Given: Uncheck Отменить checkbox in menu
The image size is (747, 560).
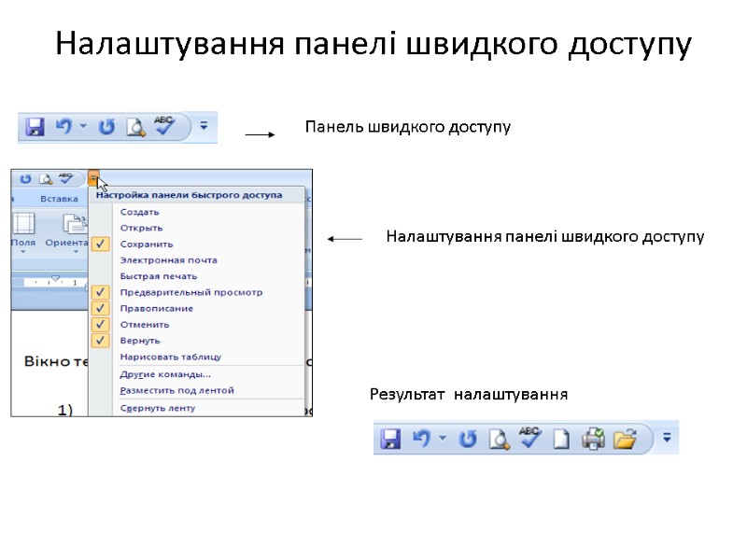Looking at the screenshot, I should pos(101,324).
